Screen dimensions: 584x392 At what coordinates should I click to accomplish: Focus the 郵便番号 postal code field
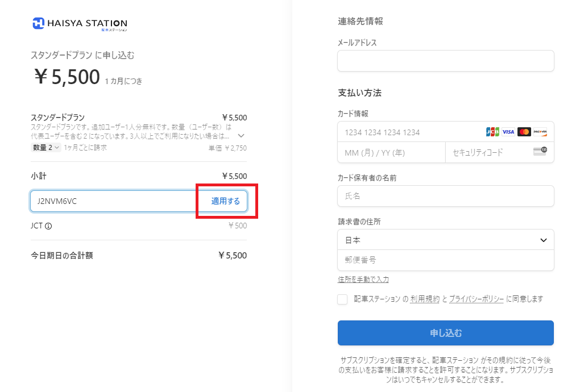point(445,260)
